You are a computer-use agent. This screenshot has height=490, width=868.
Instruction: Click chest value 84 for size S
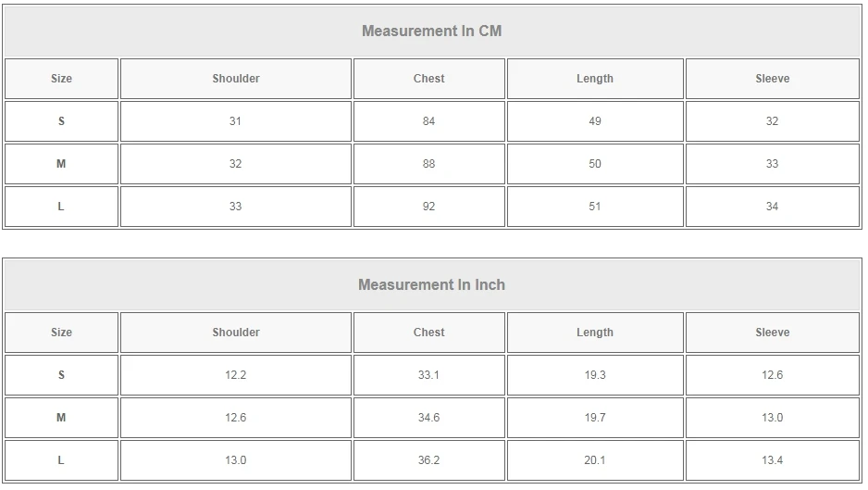click(428, 121)
